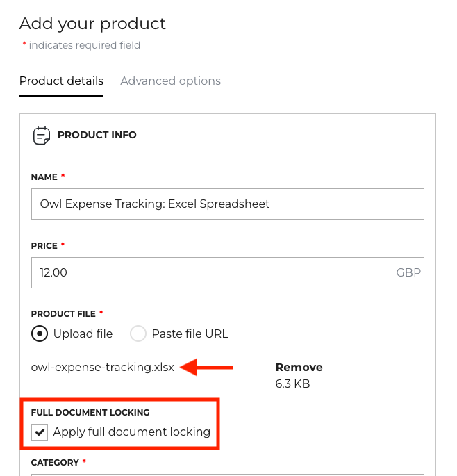
Task: Click the CATEGORY field label
Action: (x=56, y=461)
